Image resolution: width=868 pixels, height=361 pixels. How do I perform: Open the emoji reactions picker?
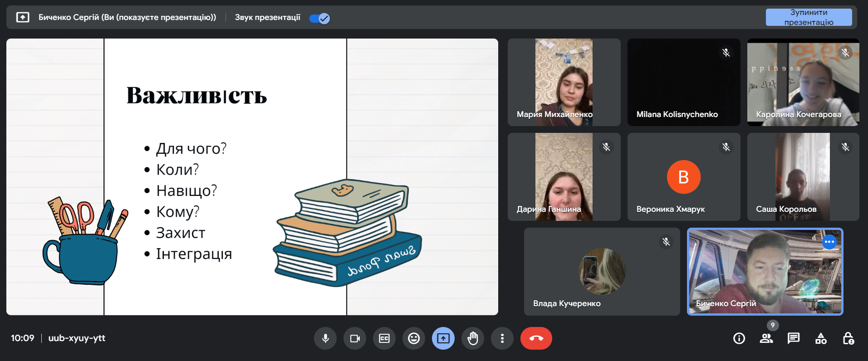pos(414,338)
